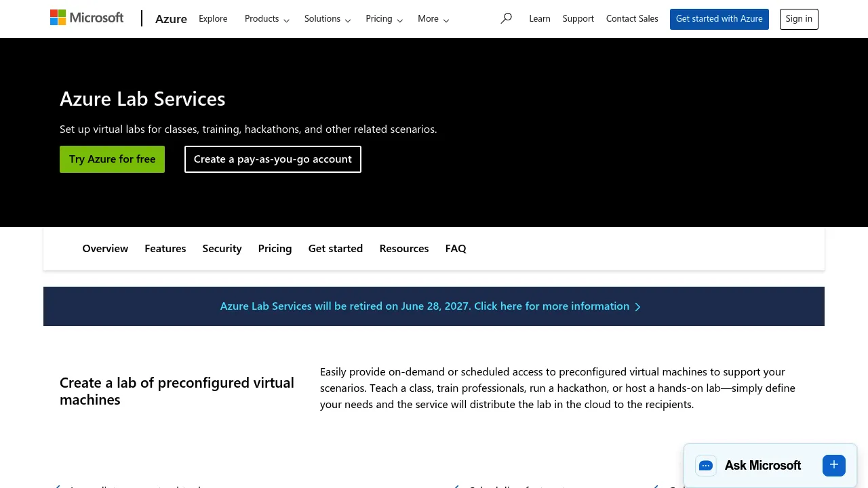Switch to the Get started tab
868x488 pixels.
click(x=336, y=249)
